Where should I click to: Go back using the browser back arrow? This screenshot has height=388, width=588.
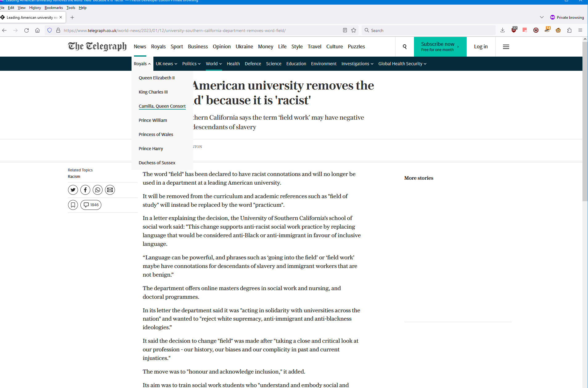(x=4, y=30)
